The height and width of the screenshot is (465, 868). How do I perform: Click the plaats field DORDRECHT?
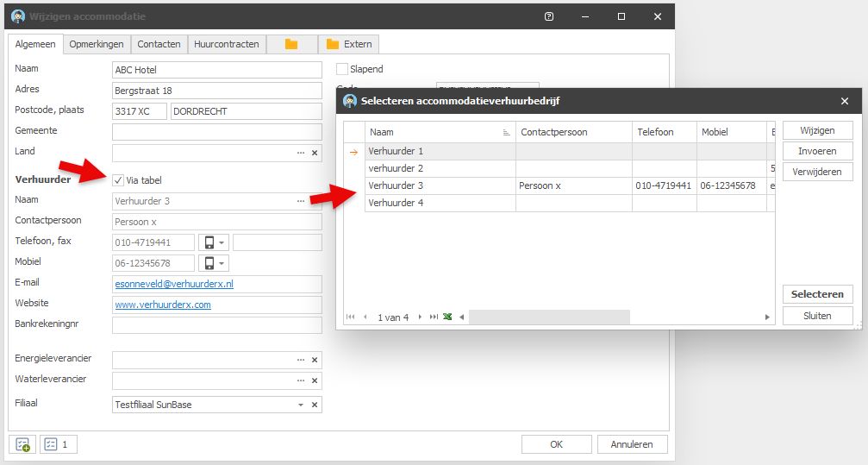pyautogui.click(x=247, y=111)
